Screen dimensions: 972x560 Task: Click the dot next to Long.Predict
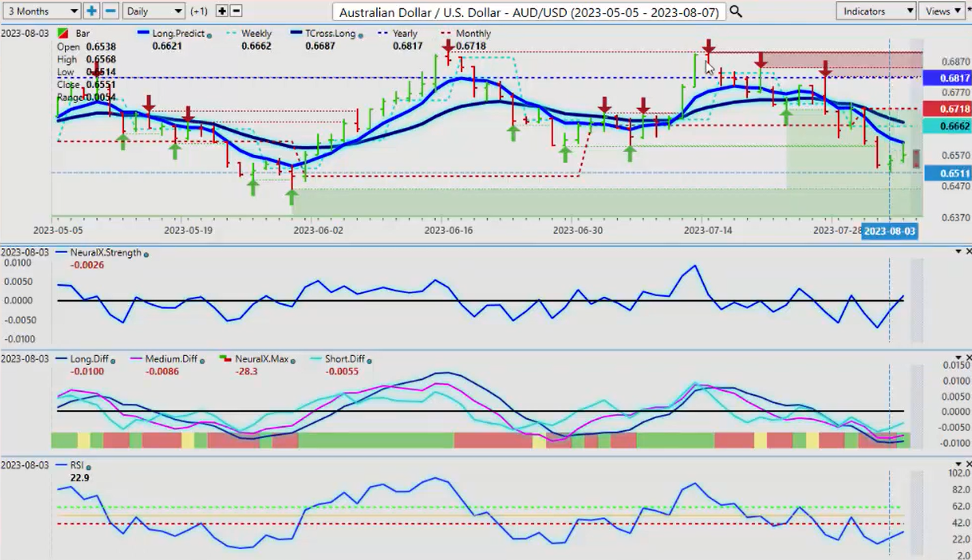click(x=209, y=35)
